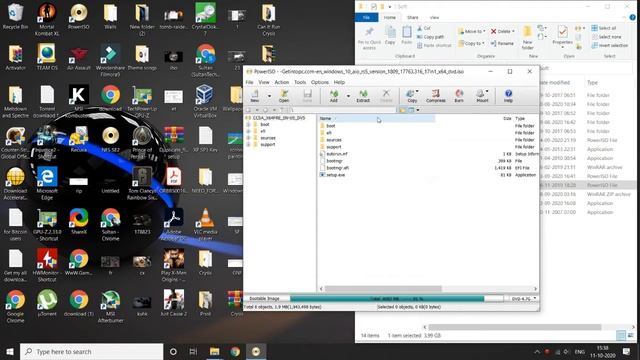Click the Name column header in PowerISO
The height and width of the screenshot is (360, 640).
click(376, 118)
